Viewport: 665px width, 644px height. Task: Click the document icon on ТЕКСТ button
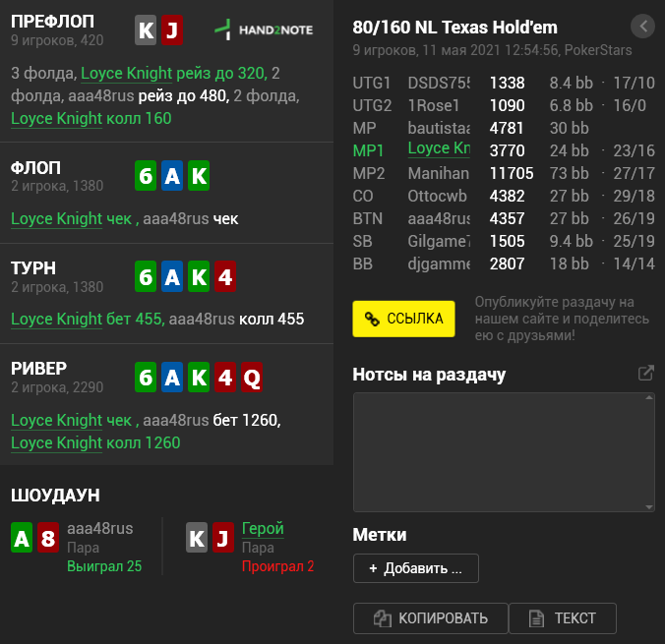click(536, 618)
